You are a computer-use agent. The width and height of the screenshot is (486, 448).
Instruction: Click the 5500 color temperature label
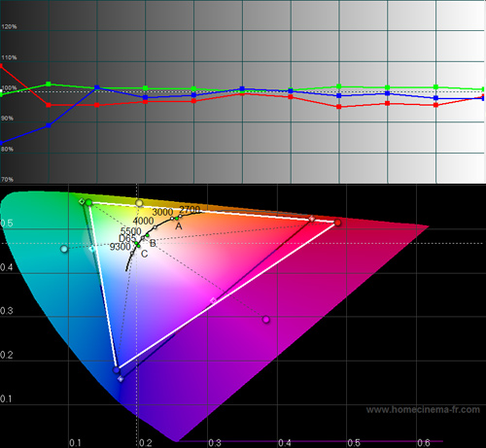click(x=131, y=231)
